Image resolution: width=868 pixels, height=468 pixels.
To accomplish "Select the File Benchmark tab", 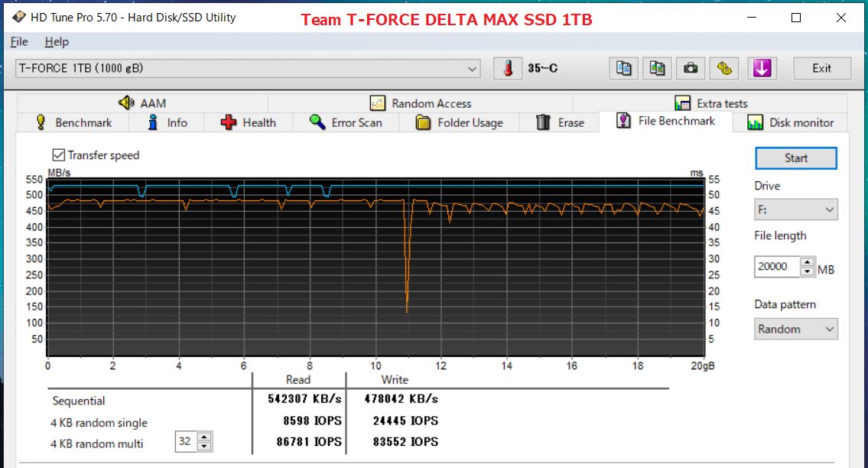I will [x=666, y=121].
